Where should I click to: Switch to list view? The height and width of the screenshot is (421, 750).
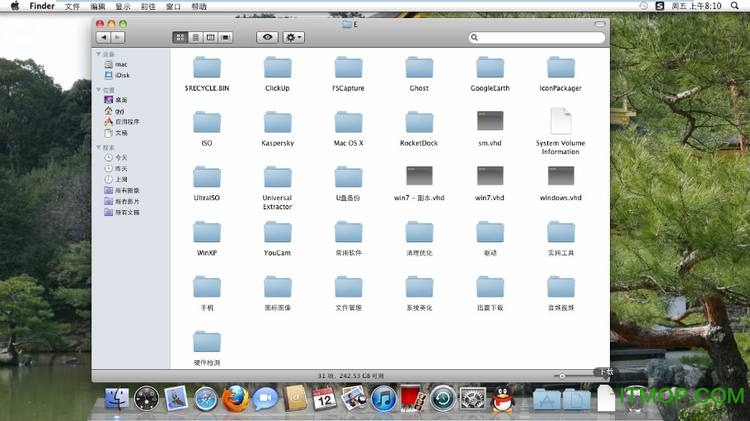tap(195, 37)
